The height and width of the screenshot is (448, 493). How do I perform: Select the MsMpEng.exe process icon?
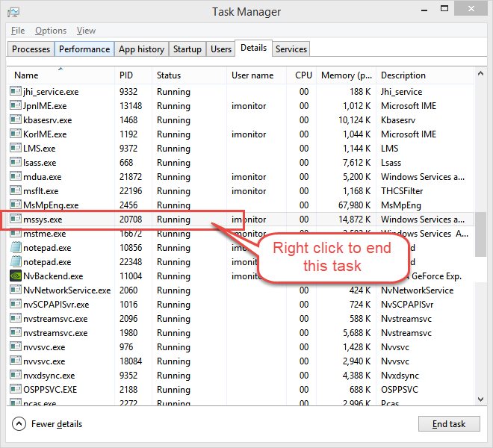[x=16, y=205]
